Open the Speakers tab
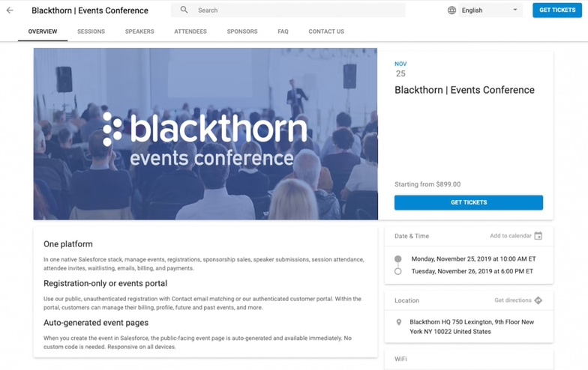Viewport: 588px width, 370px height. pos(139,31)
